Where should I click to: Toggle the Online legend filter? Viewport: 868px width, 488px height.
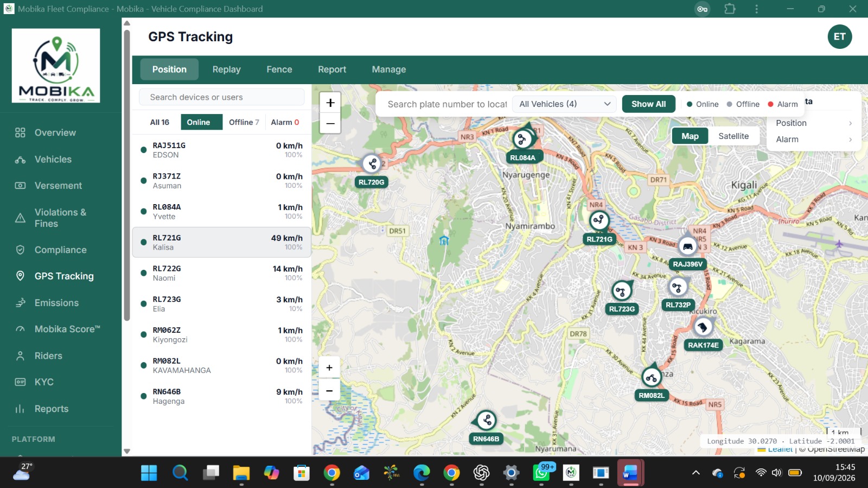click(703, 104)
